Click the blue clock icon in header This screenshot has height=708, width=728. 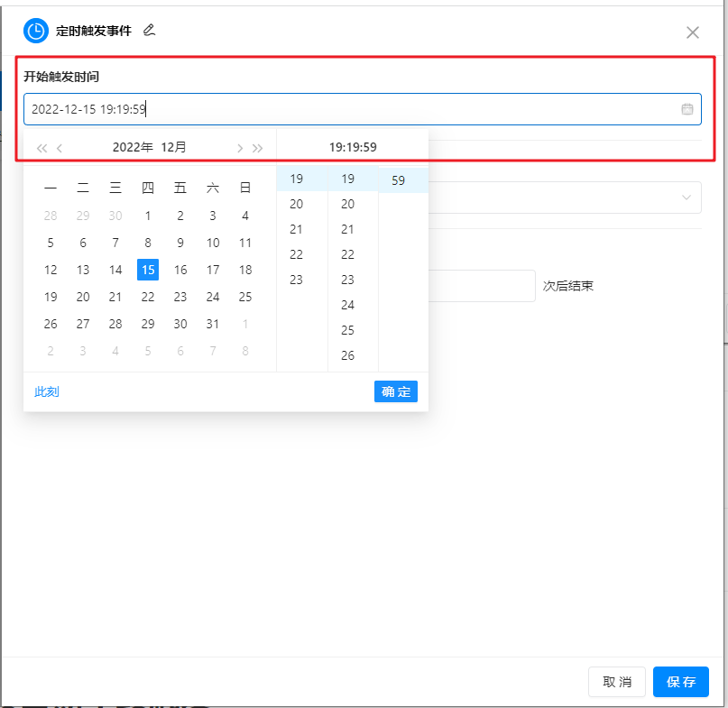pos(36,31)
